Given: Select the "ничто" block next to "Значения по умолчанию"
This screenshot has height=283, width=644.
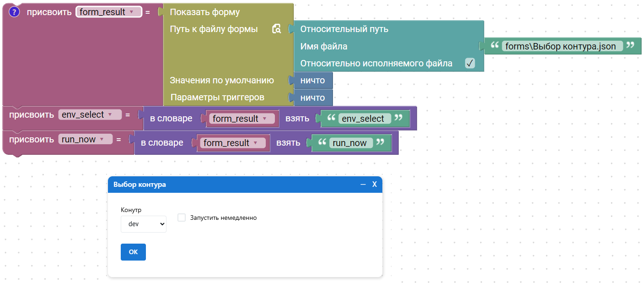Looking at the screenshot, I should pyautogui.click(x=313, y=81).
